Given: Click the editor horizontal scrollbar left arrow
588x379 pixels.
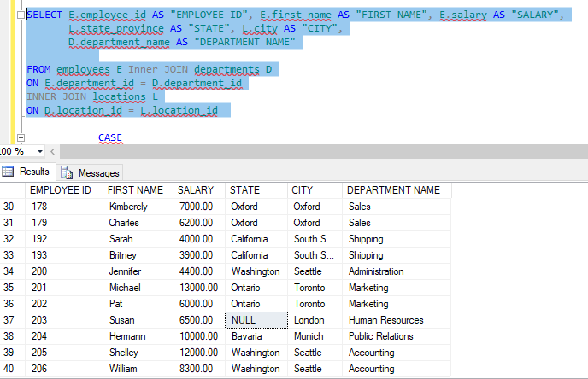Looking at the screenshot, I should 54,151.
